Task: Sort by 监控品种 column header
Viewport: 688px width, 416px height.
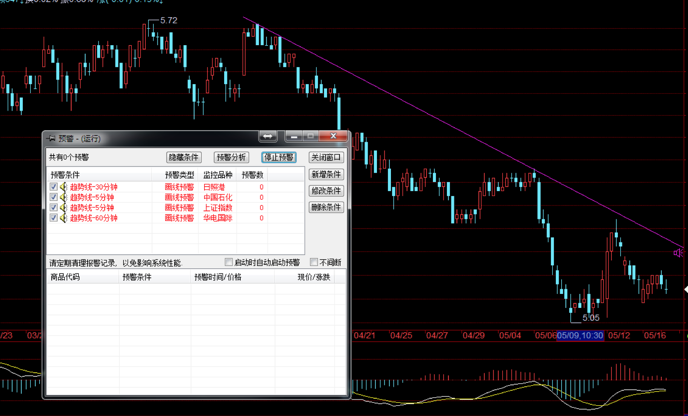Action: point(217,175)
